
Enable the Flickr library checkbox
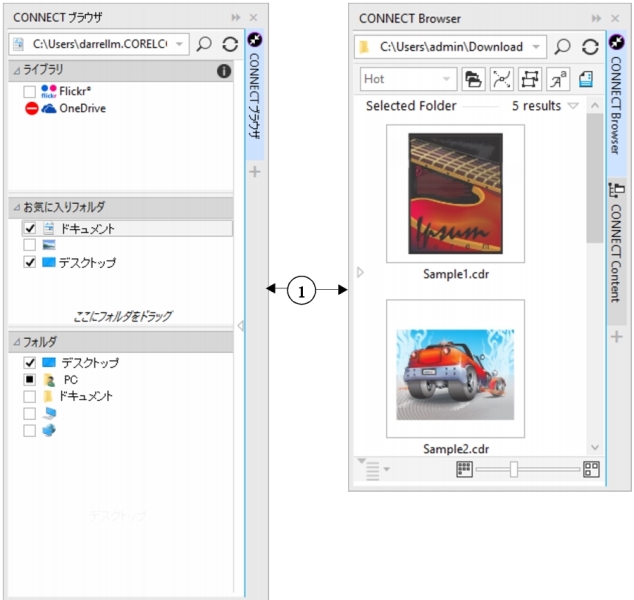(x=30, y=91)
